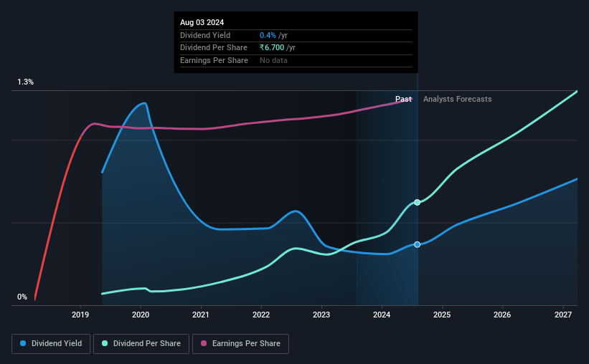Click the 2024 x-axis year label

click(x=382, y=315)
